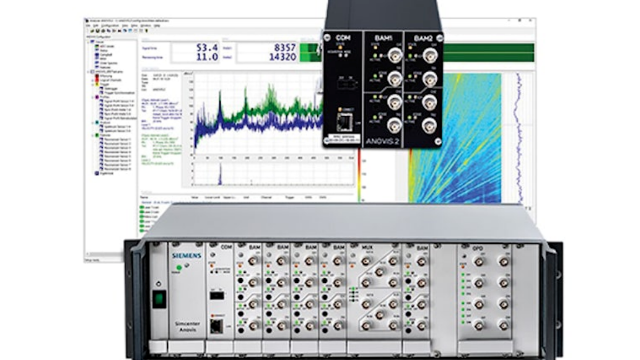Click the red Logical Channels icon
This screenshot has width=640, height=360.
(x=97, y=80)
